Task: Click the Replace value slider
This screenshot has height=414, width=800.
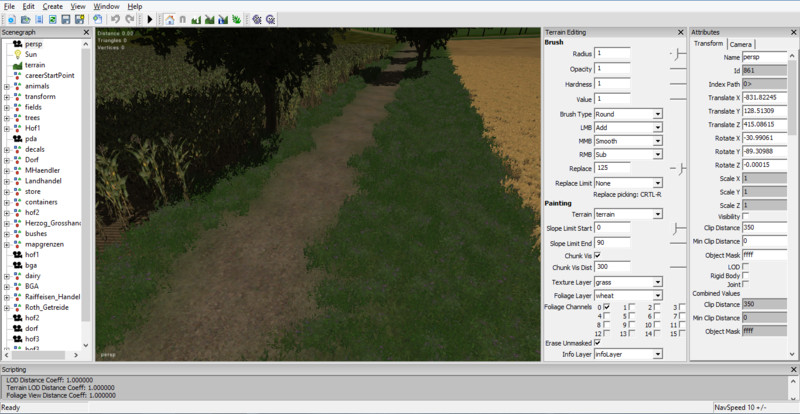Action: click(x=678, y=168)
